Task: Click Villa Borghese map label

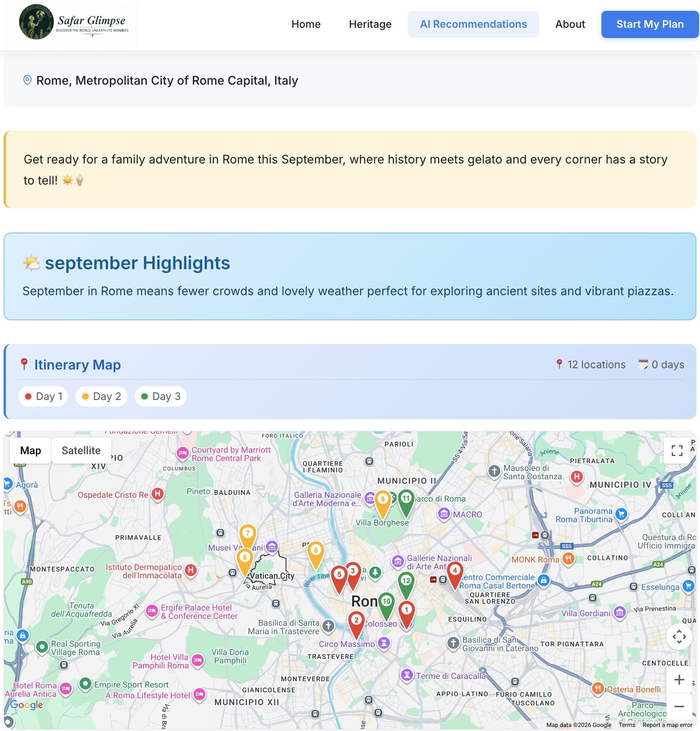Action: (382, 523)
